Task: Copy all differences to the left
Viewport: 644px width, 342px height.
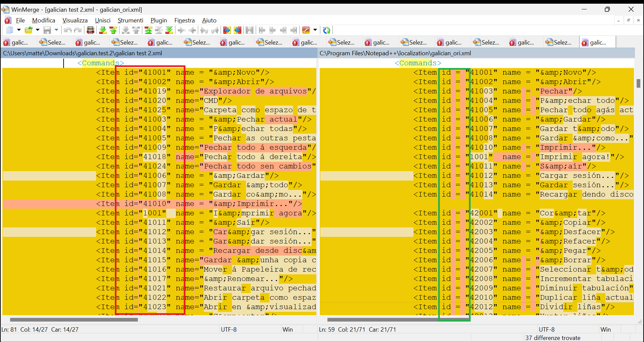Action: pos(238,30)
